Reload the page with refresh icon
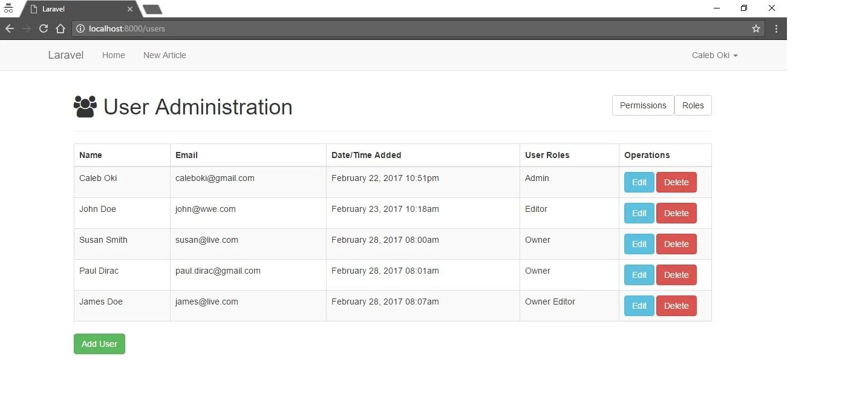Screen dimensions: 868x399 pyautogui.click(x=44, y=28)
